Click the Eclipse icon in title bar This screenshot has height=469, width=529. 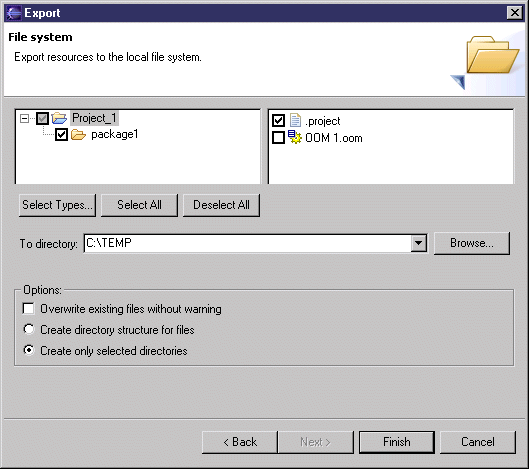(13, 13)
